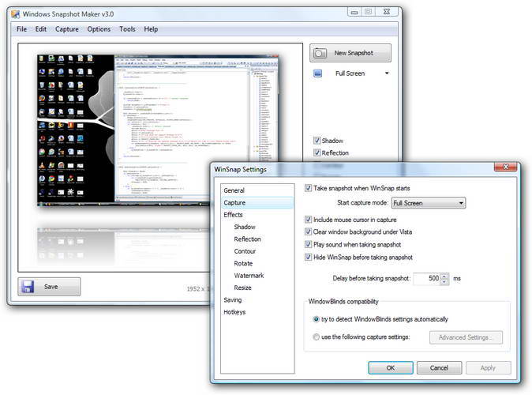This screenshot has width=532, height=395.
Task: Select Effects category in settings tree
Action: [x=233, y=215]
